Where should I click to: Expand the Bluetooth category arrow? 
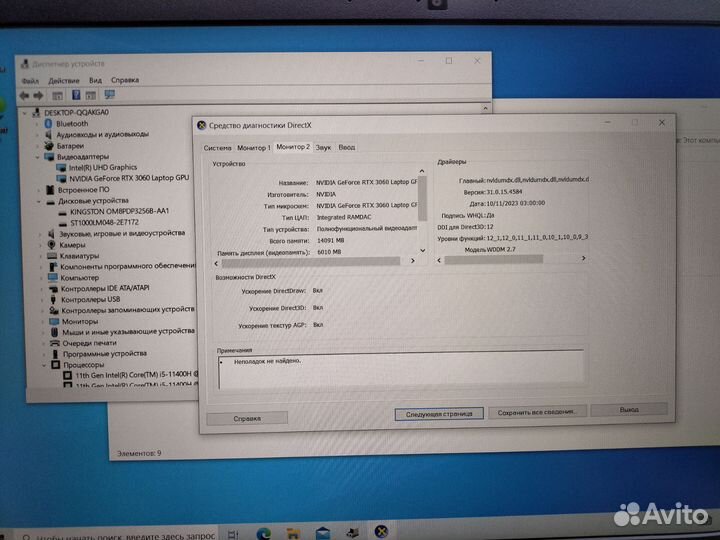tap(37, 124)
